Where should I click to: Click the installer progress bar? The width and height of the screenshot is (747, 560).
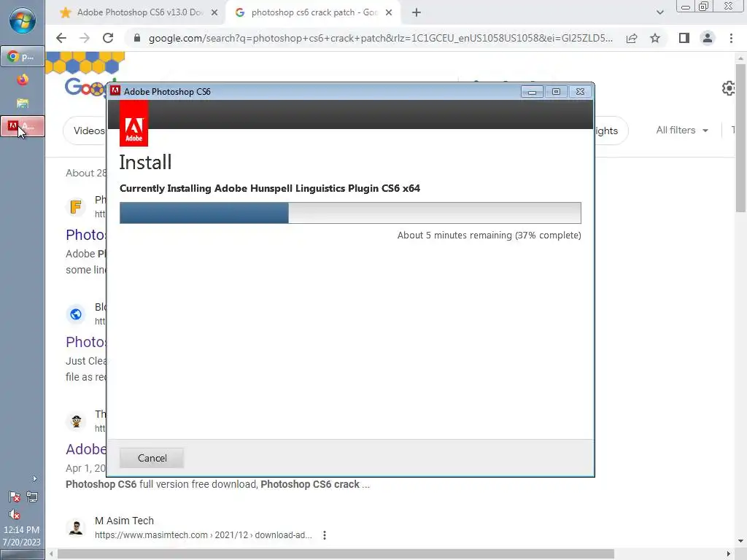[x=350, y=213]
